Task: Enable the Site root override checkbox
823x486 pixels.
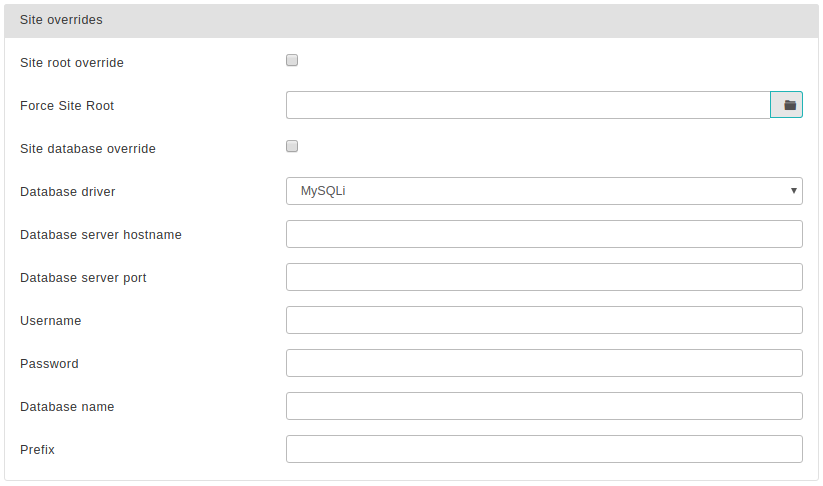Action: click(x=292, y=61)
